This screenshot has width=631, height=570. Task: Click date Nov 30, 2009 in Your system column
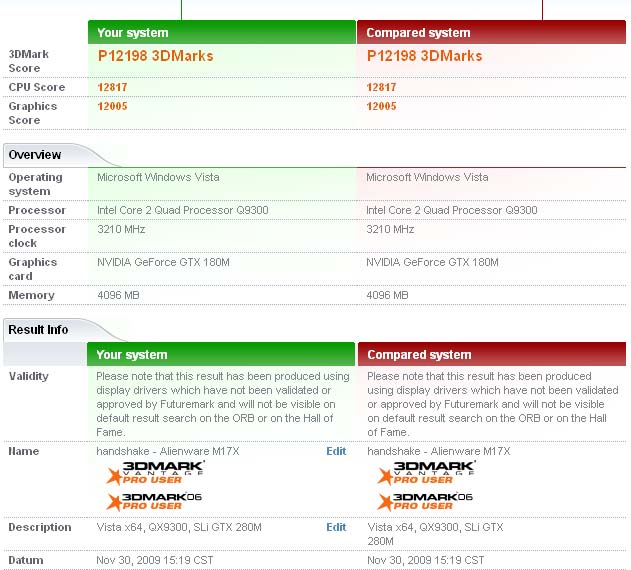click(x=155, y=560)
